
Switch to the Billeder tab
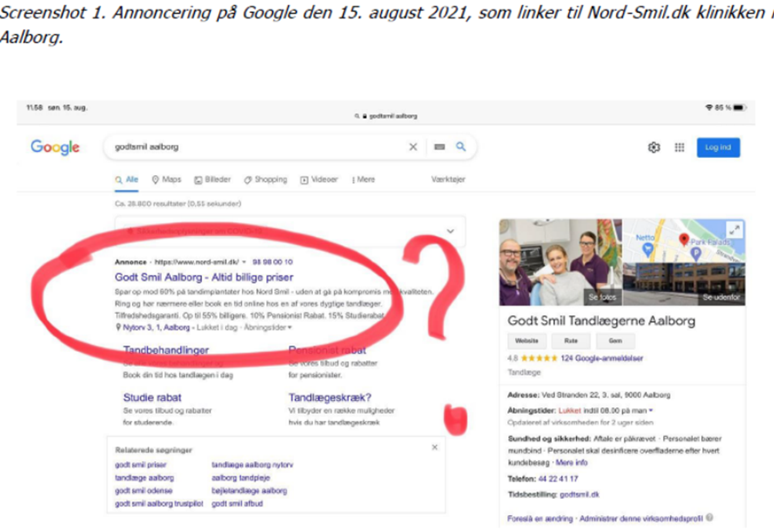[x=212, y=180]
